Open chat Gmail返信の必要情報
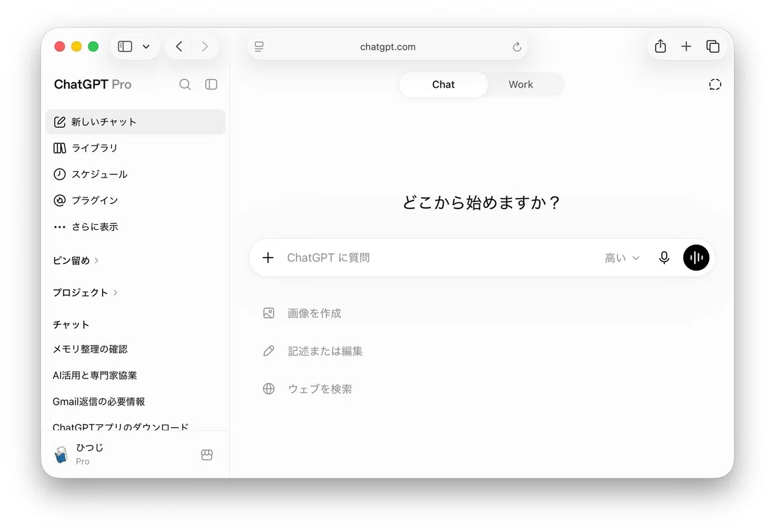775x532 pixels. tap(135, 402)
